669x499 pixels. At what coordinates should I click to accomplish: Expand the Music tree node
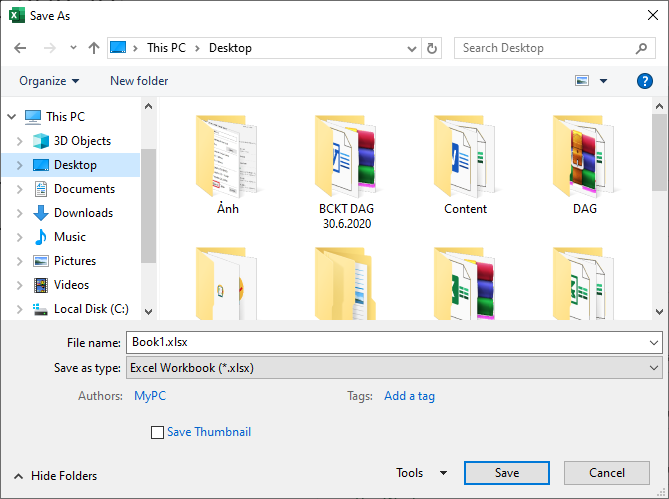tap(20, 237)
